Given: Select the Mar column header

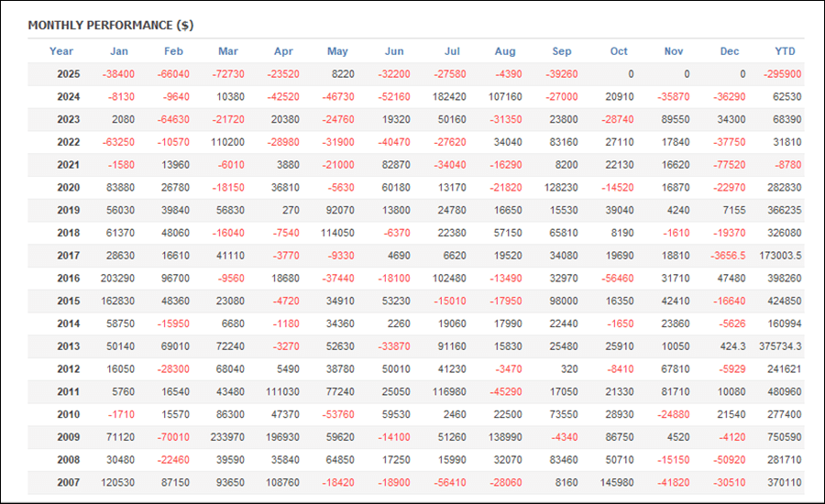Looking at the screenshot, I should (x=228, y=51).
